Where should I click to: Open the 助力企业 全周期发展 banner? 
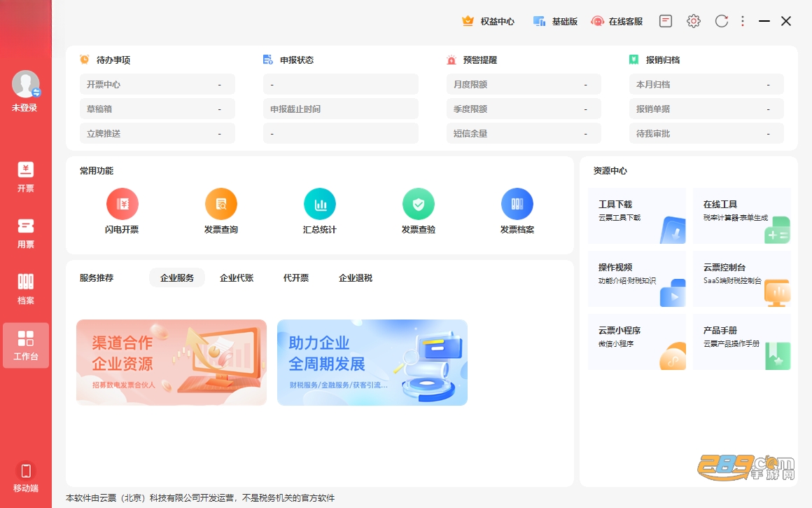coord(372,362)
